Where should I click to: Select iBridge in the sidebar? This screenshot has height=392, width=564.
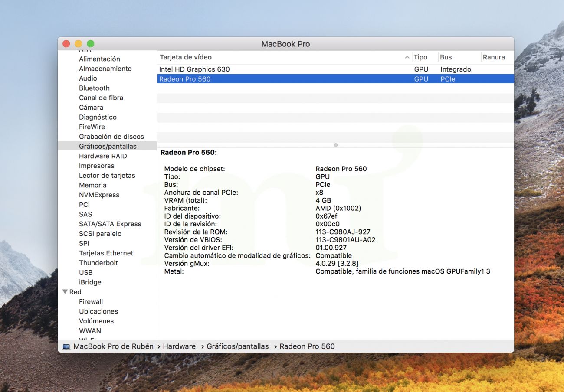(90, 282)
